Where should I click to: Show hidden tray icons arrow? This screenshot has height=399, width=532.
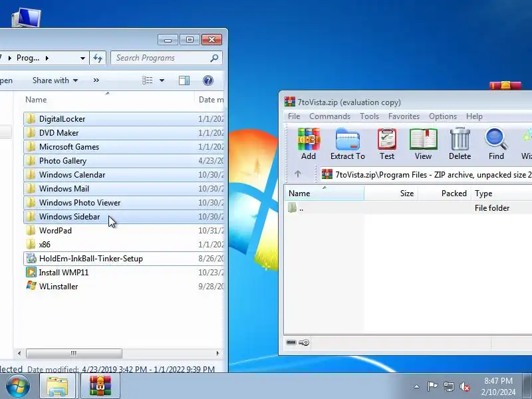coord(416,386)
